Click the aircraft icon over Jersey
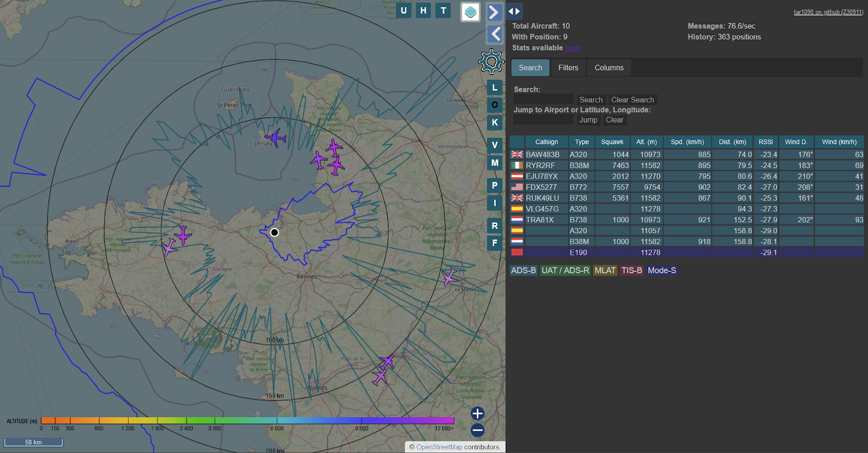The height and width of the screenshot is (453, 868). pos(276,138)
